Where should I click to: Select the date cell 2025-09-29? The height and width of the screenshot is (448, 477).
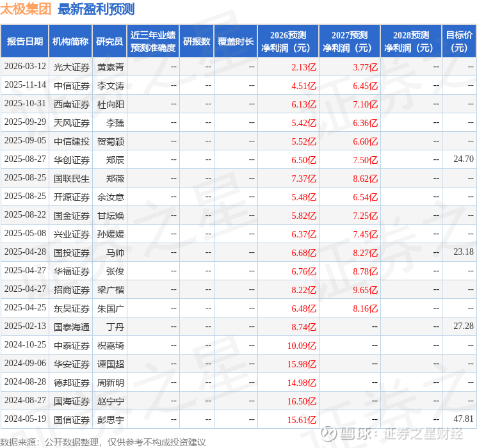pyautogui.click(x=25, y=122)
